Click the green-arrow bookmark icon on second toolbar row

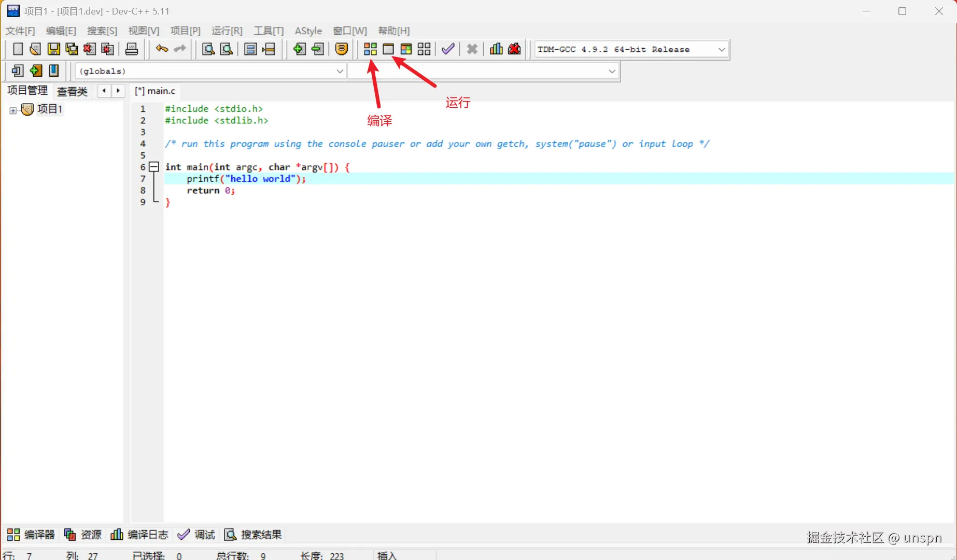[35, 71]
